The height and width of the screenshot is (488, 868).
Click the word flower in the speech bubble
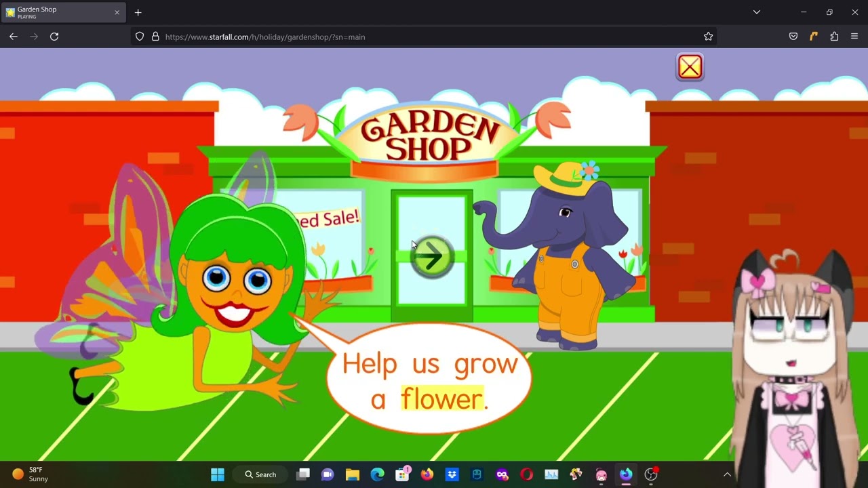coord(441,399)
